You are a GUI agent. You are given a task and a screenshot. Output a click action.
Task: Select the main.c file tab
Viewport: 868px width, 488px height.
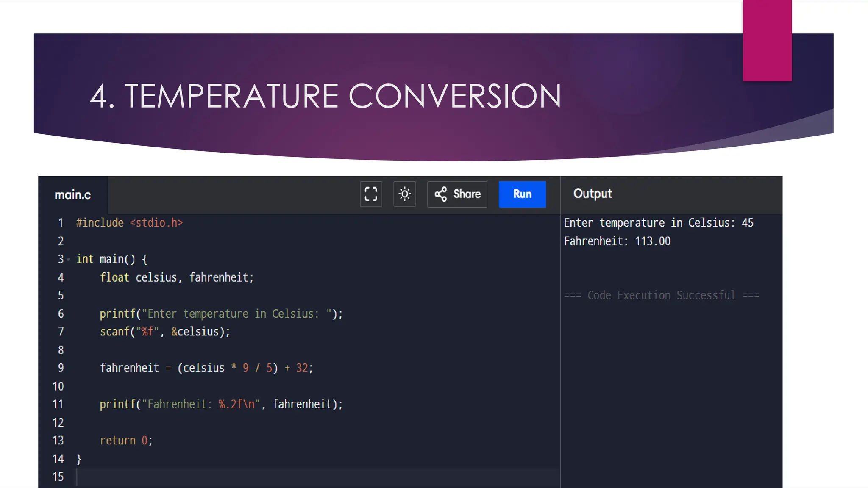point(73,195)
